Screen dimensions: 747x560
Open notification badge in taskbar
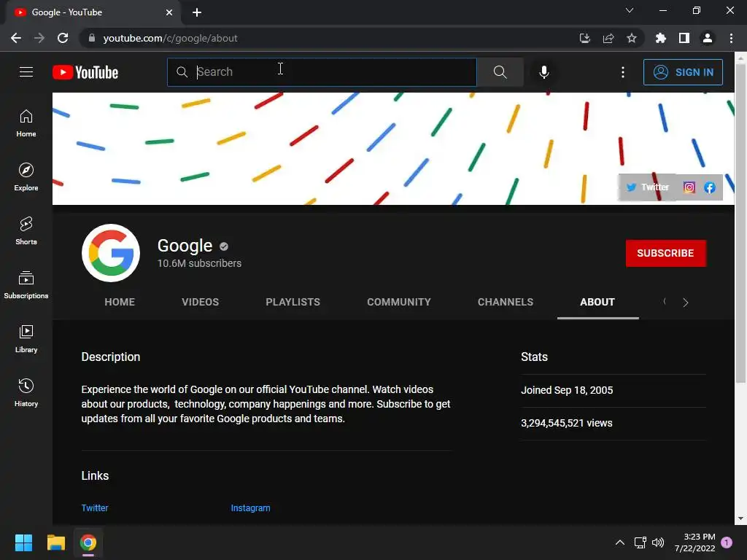pos(727,542)
